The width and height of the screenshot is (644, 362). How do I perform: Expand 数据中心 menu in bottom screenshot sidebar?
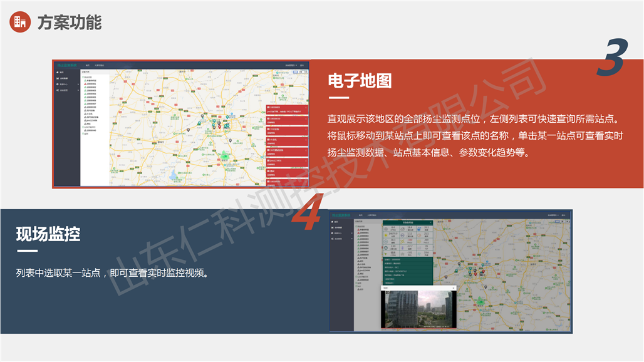[341, 233]
